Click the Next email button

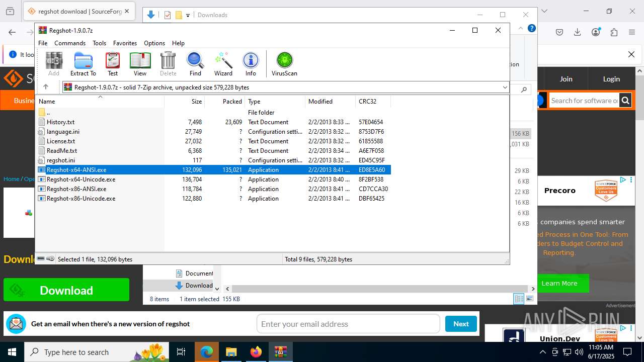pyautogui.click(x=461, y=324)
